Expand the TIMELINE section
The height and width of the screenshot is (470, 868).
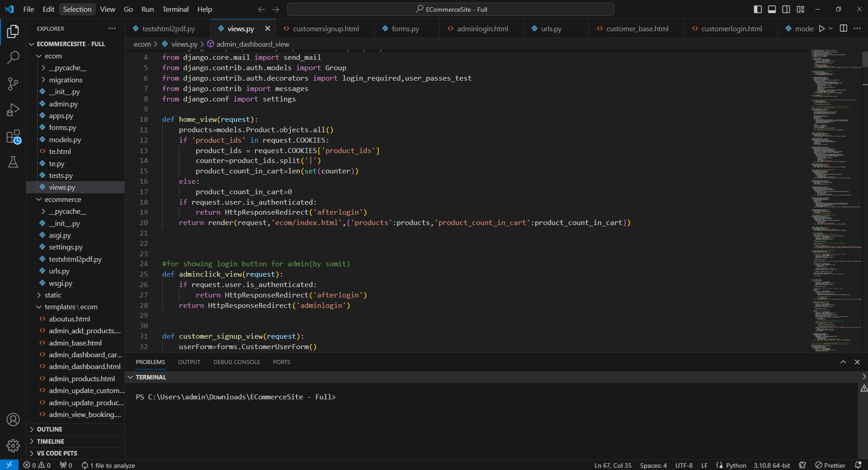75,441
